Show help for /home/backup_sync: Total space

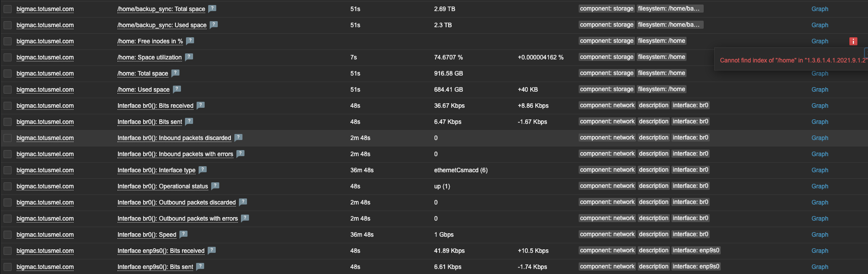[x=212, y=9]
